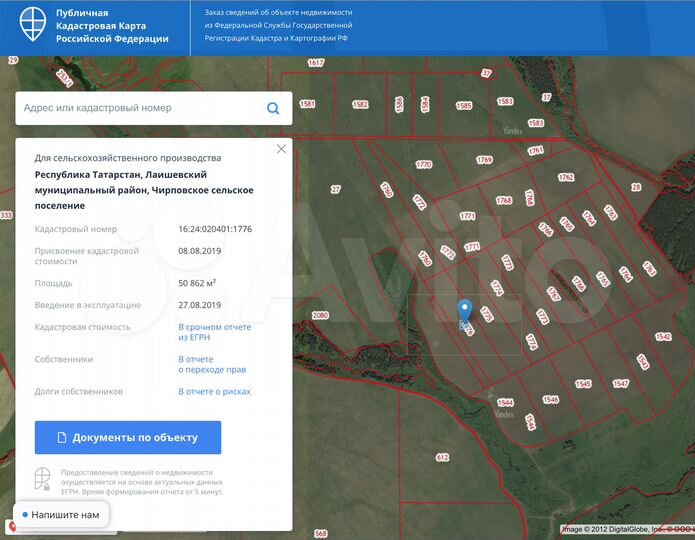
Task: Follow the 'В отчете о рисках' link
Action: click(214, 392)
